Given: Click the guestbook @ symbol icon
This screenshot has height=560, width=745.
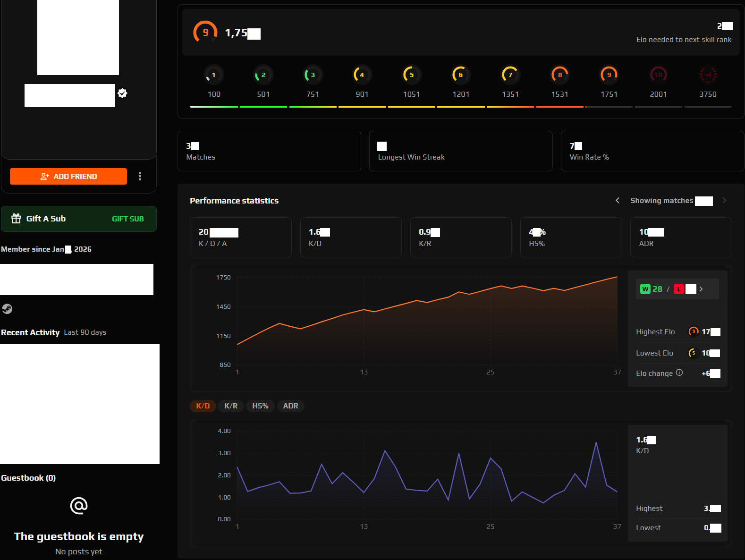Looking at the screenshot, I should pyautogui.click(x=79, y=506).
